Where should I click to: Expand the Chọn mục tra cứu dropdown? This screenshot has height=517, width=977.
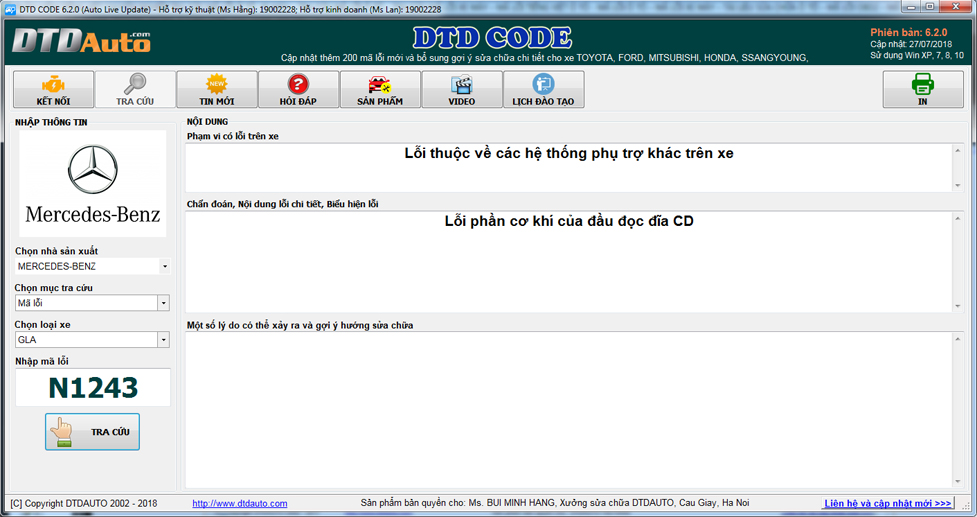click(x=163, y=303)
